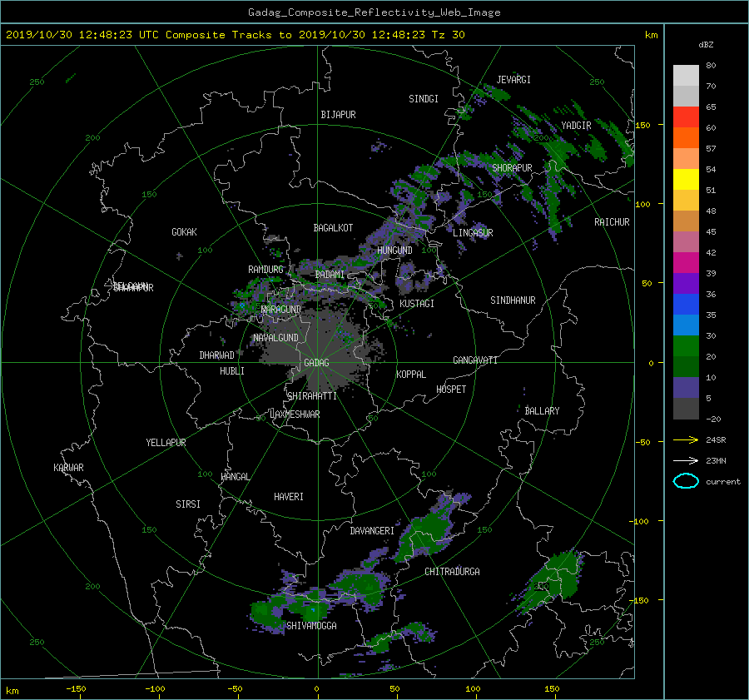
Task: Click the GOKAK city label
Action: coord(184,231)
